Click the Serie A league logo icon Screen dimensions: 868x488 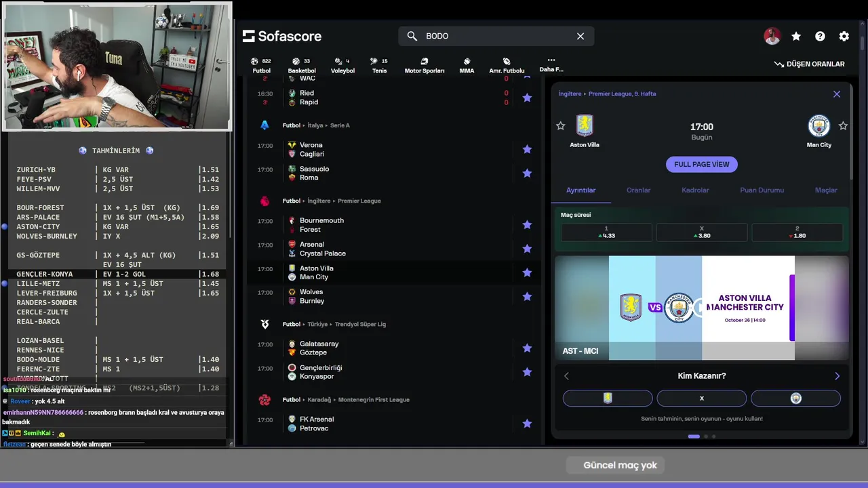tap(265, 125)
